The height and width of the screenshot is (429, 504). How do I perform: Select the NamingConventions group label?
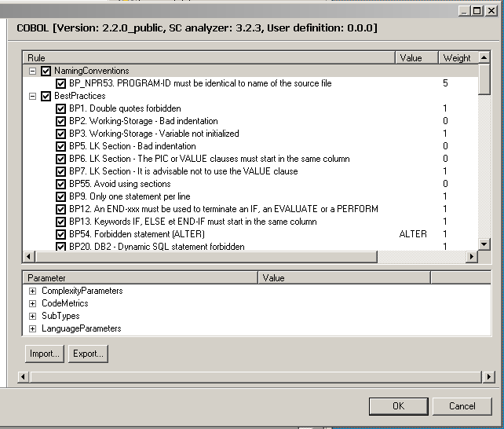tap(92, 71)
